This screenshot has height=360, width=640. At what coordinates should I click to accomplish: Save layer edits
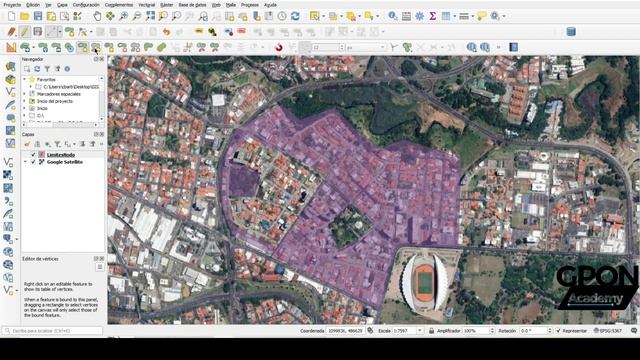click(x=38, y=32)
